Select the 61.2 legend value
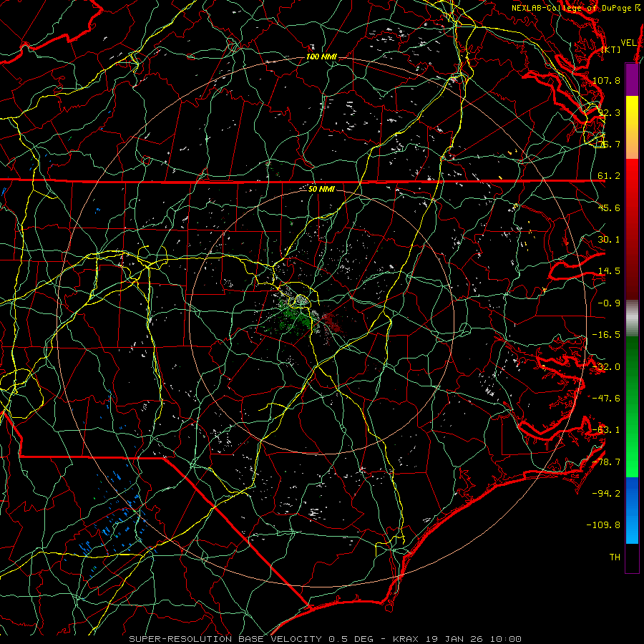The image size is (644, 644). (x=609, y=176)
